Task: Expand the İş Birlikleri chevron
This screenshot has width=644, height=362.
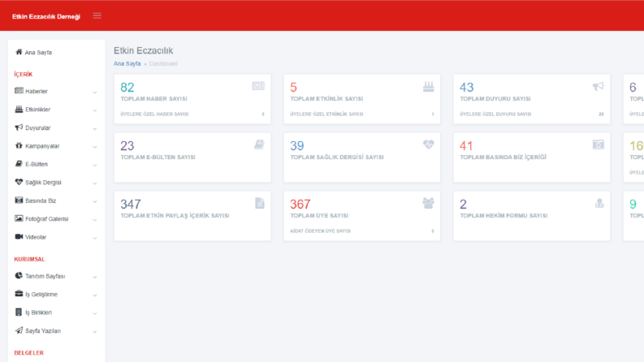Action: tap(95, 313)
